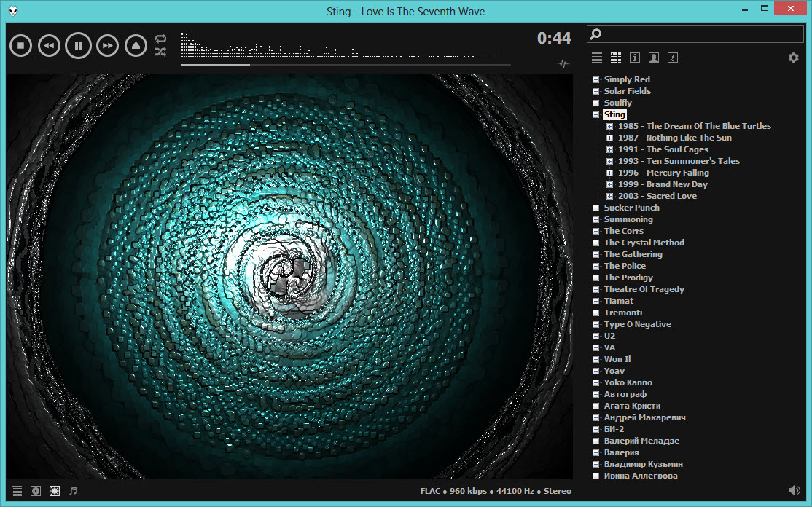Mute audio using the speaker icon

tap(794, 491)
